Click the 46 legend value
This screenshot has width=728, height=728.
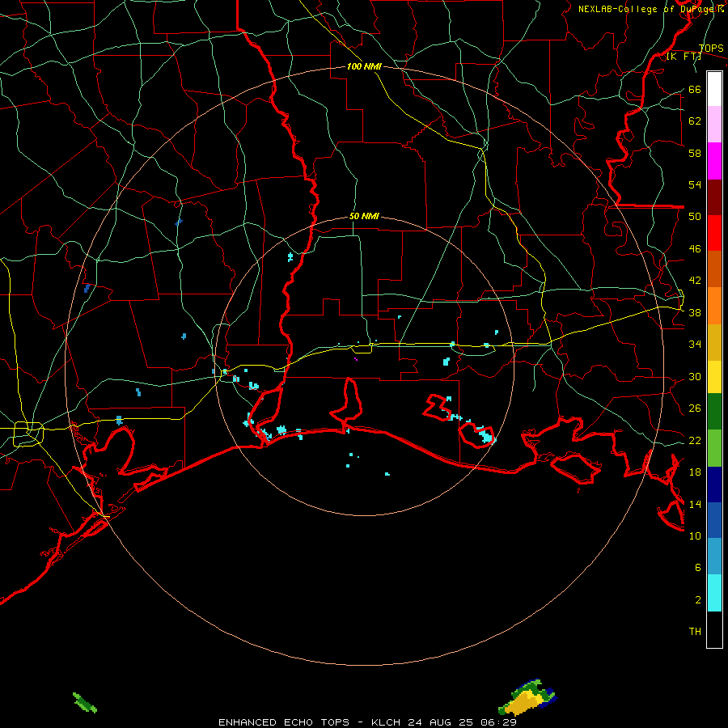(x=695, y=248)
